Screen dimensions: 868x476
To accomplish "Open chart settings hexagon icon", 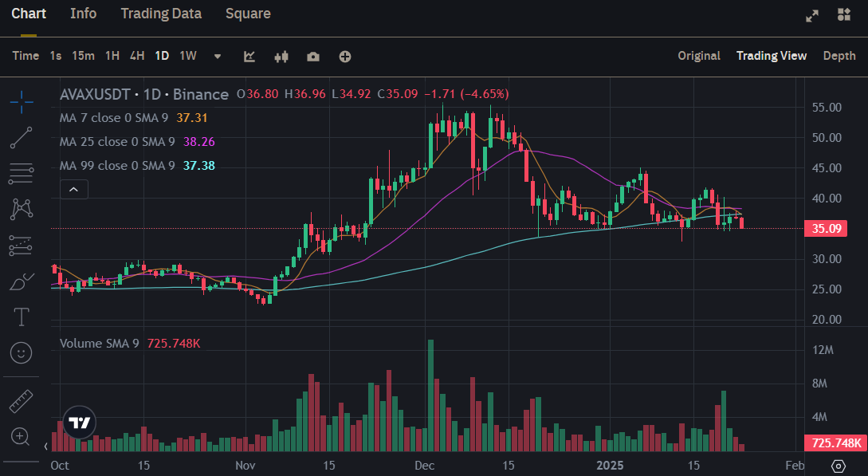I will coord(838,466).
